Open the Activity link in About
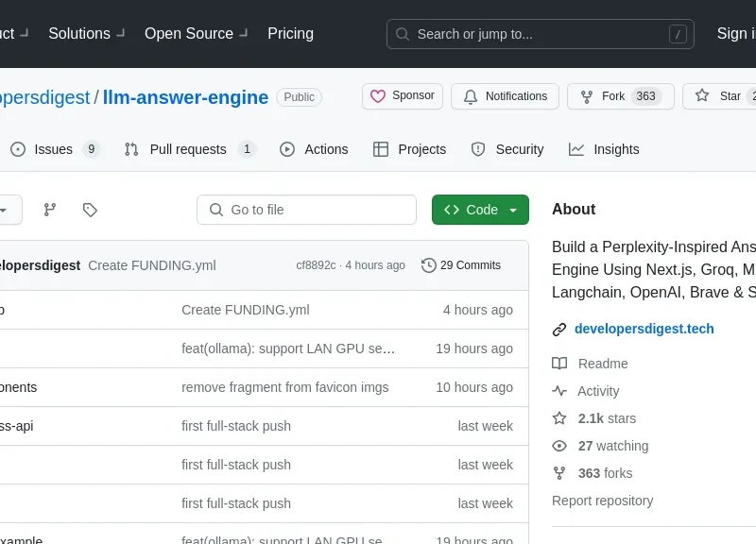This screenshot has width=756, height=544. point(598,391)
